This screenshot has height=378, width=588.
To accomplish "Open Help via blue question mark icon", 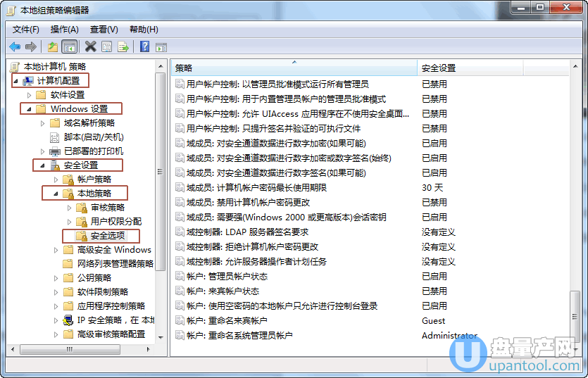I will coord(144,47).
